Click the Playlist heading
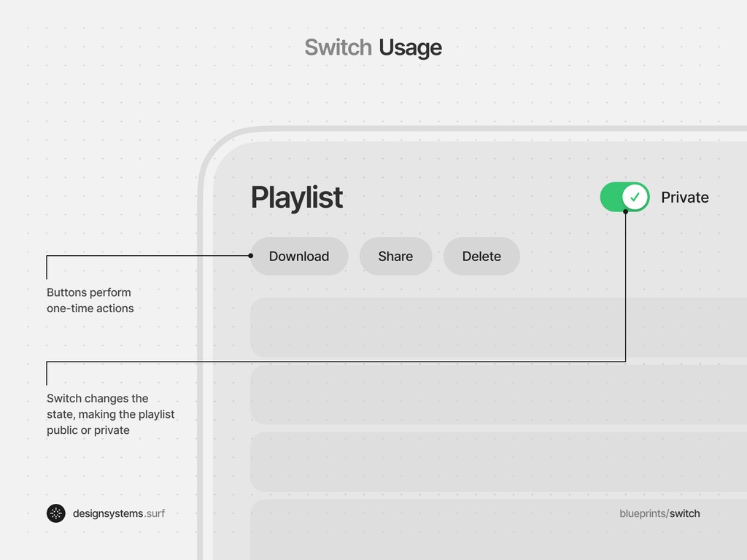747x560 pixels. (296, 197)
